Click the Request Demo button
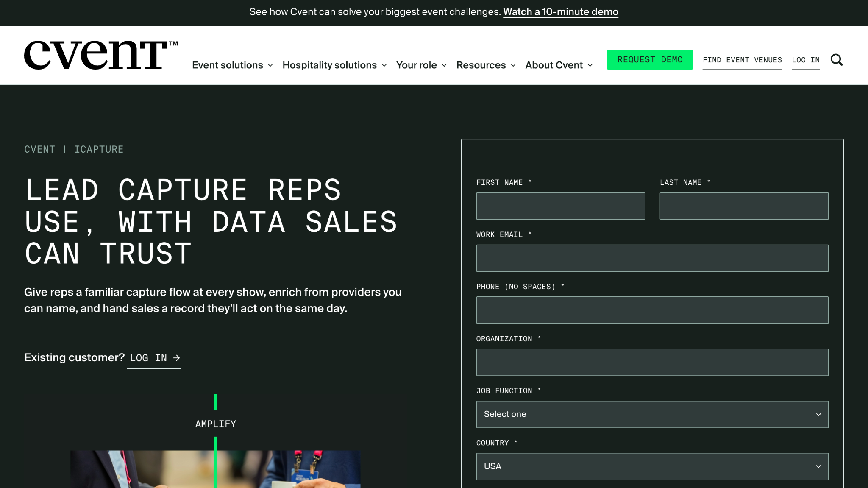The width and height of the screenshot is (868, 488). pos(650,60)
